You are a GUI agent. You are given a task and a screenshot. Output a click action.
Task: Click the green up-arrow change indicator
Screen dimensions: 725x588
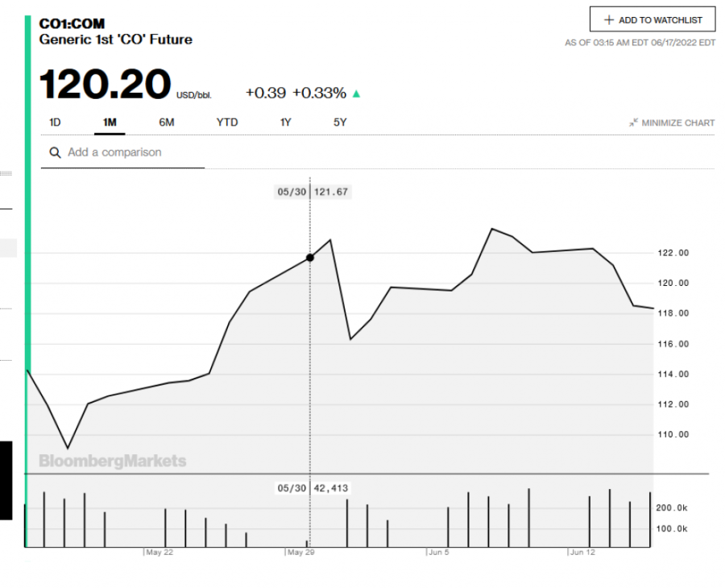pos(357,93)
